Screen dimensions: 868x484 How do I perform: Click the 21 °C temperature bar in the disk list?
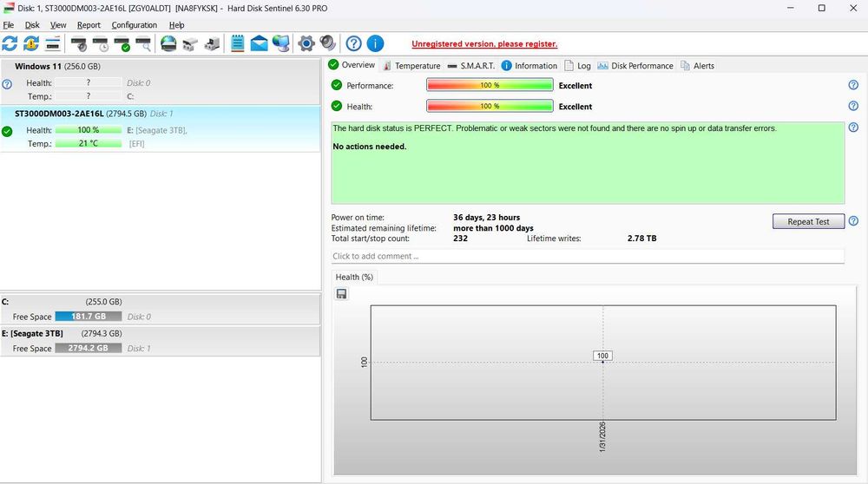tap(88, 143)
